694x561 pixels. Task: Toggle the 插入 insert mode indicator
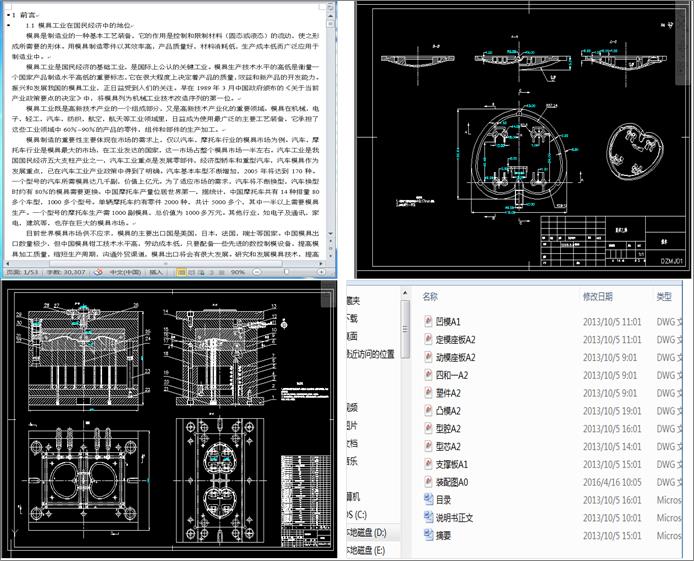156,272
